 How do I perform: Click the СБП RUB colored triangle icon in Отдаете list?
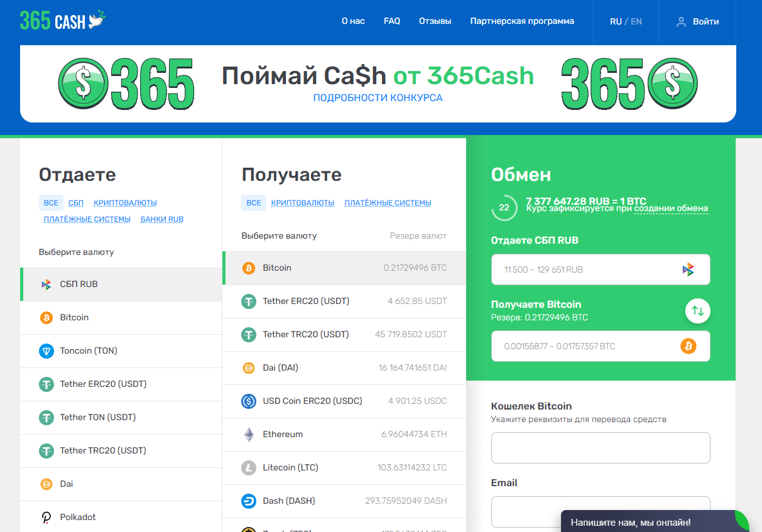46,285
